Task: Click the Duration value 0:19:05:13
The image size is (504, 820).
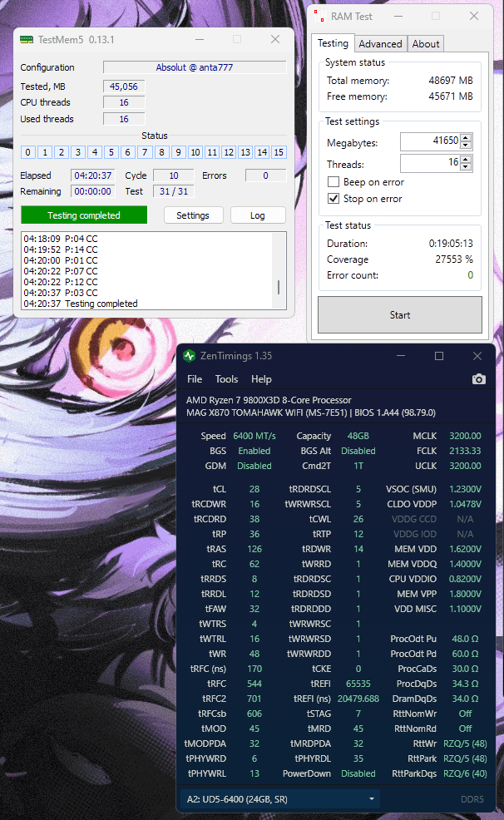Action: pos(451,244)
